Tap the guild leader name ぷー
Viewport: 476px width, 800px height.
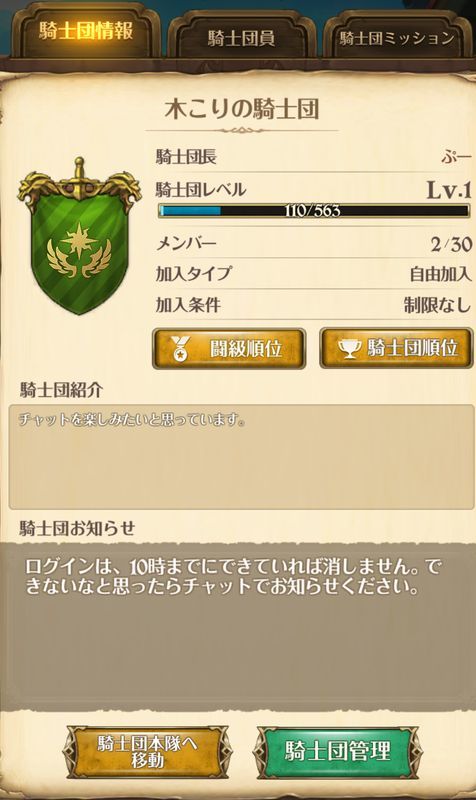[x=457, y=156]
